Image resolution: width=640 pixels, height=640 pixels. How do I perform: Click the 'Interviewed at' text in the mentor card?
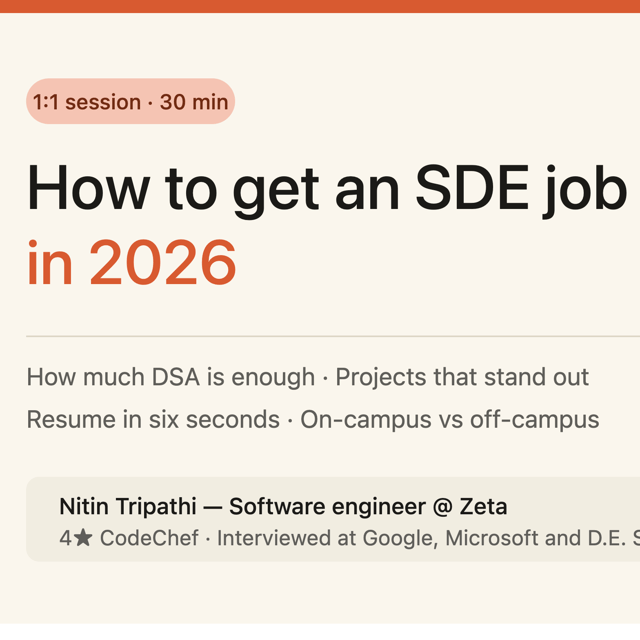[x=287, y=538]
